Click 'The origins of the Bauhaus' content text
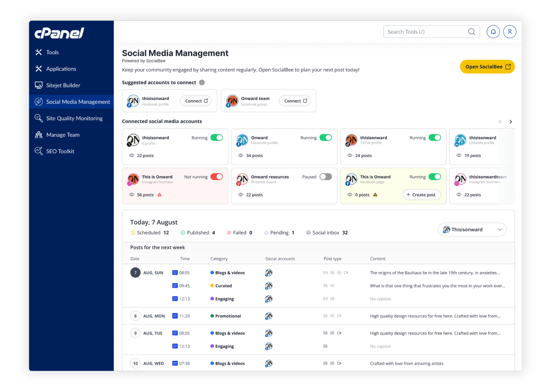This screenshot has width=551, height=392. click(x=435, y=273)
